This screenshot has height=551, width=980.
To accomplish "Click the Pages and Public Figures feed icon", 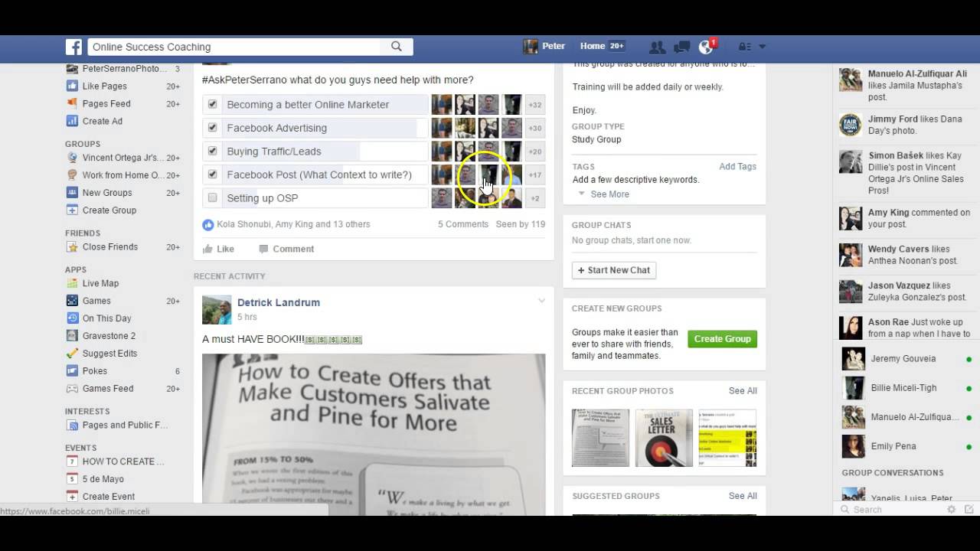I will point(72,425).
